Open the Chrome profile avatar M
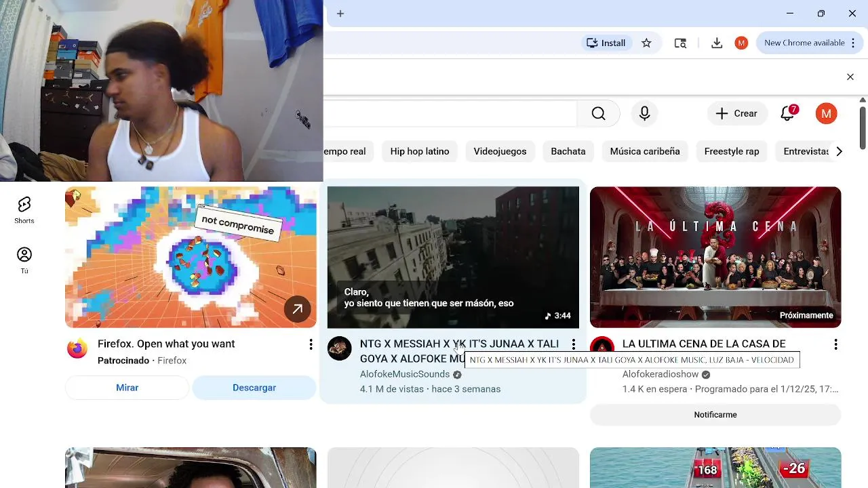Viewport: 868px width, 488px height. (741, 43)
